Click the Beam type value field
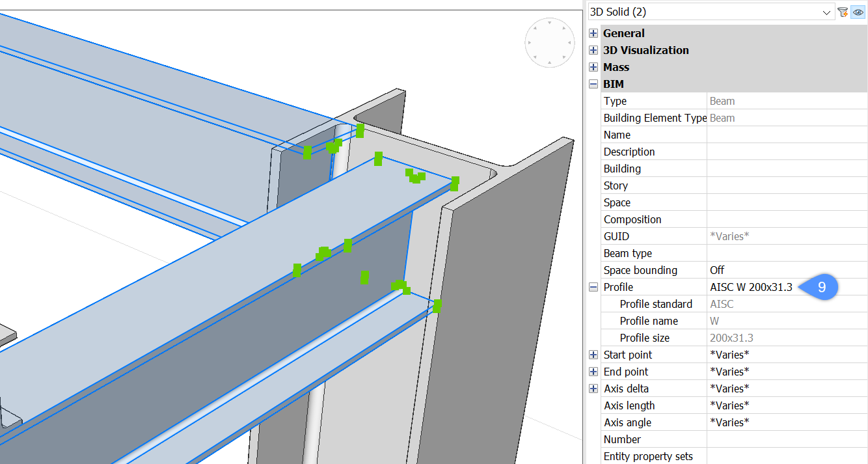 pyautogui.click(x=786, y=253)
